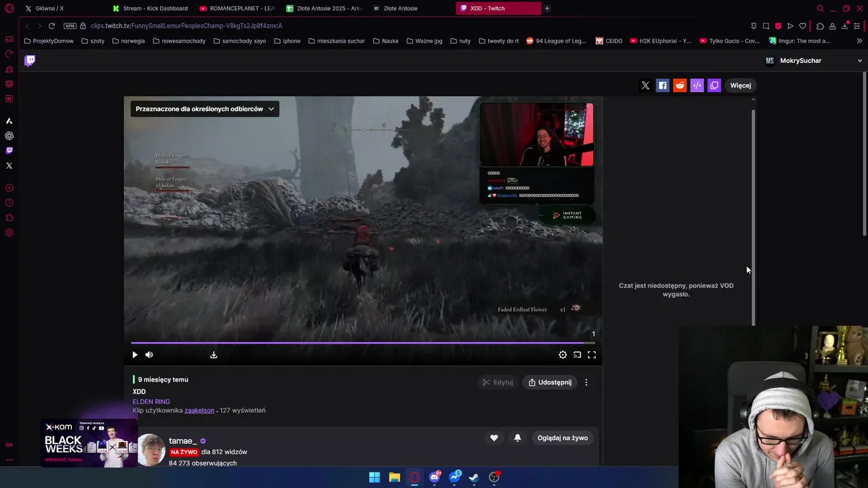
Task: Select the 'XDD - Twitch' tab
Action: click(x=498, y=8)
